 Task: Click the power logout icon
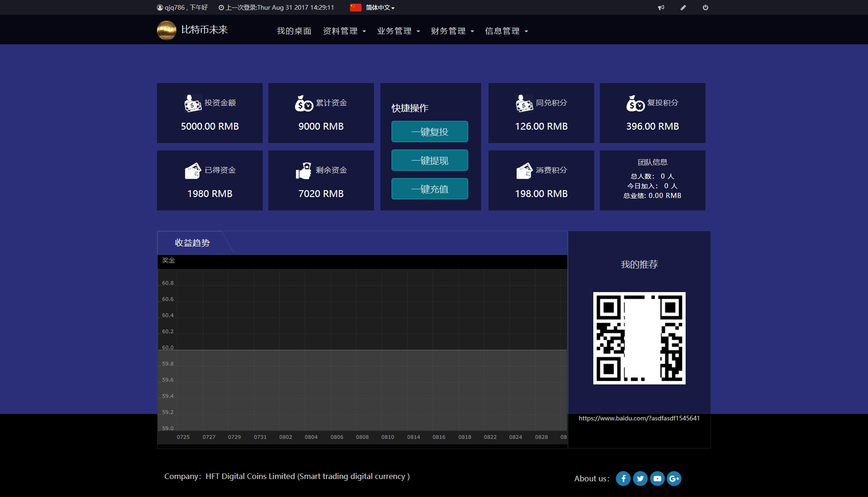pyautogui.click(x=705, y=7)
